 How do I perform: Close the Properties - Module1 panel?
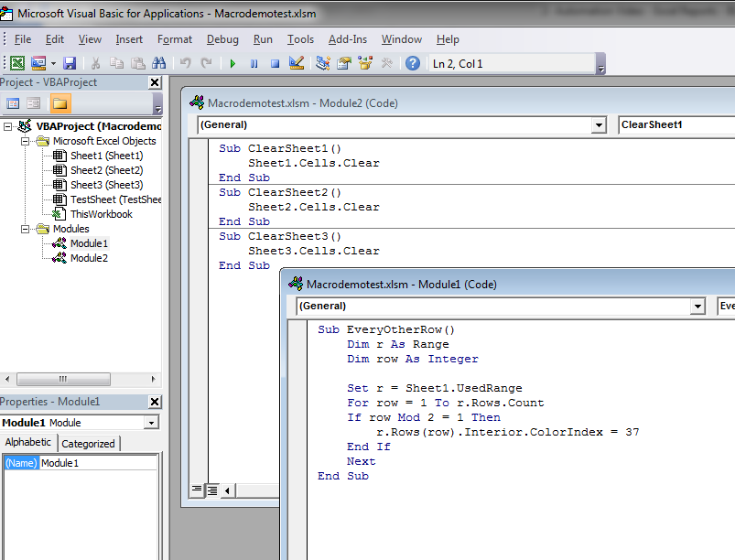coord(155,402)
